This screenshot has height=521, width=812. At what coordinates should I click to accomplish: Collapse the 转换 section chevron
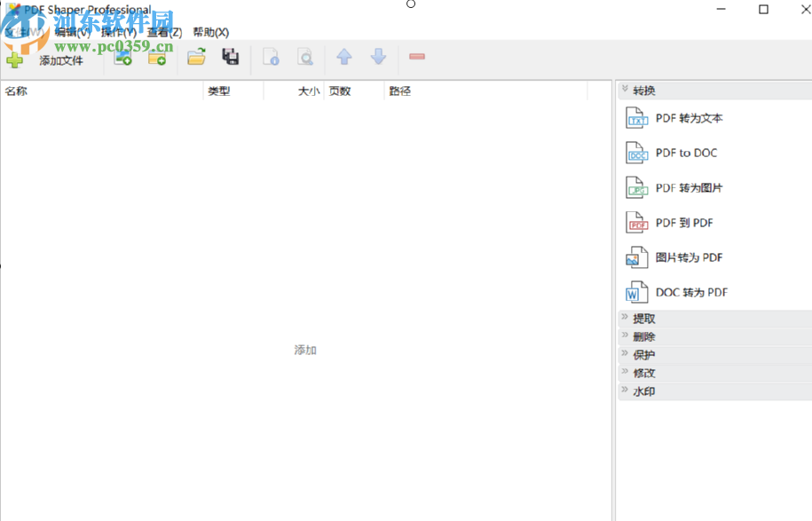tap(627, 90)
